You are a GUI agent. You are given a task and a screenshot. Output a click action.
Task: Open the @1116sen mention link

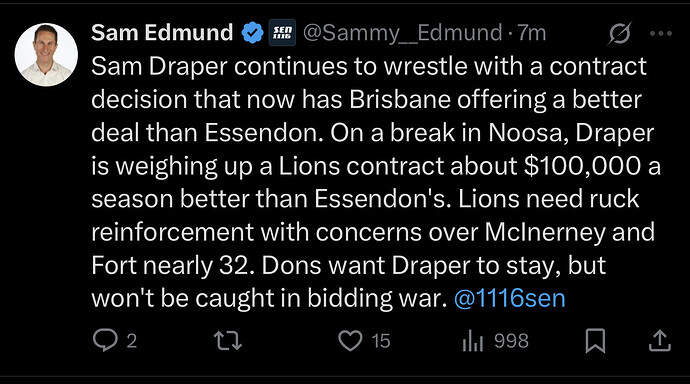[x=510, y=298]
